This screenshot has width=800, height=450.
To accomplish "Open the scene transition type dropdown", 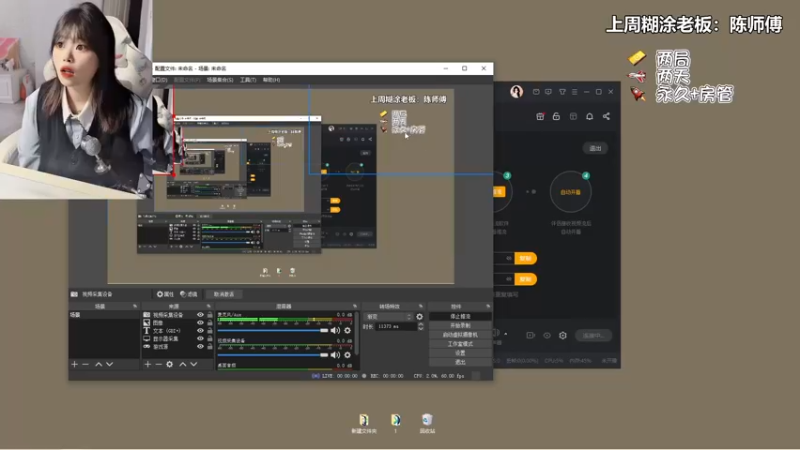I will (x=389, y=317).
